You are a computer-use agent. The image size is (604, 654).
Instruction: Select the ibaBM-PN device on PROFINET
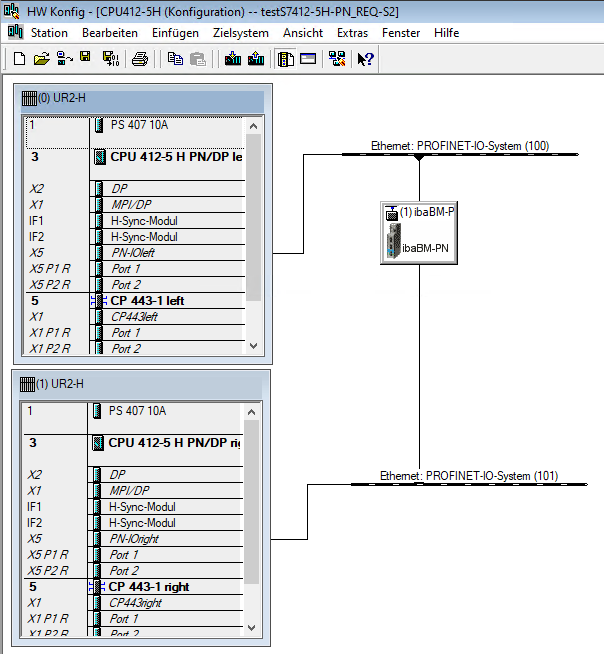tap(418, 233)
